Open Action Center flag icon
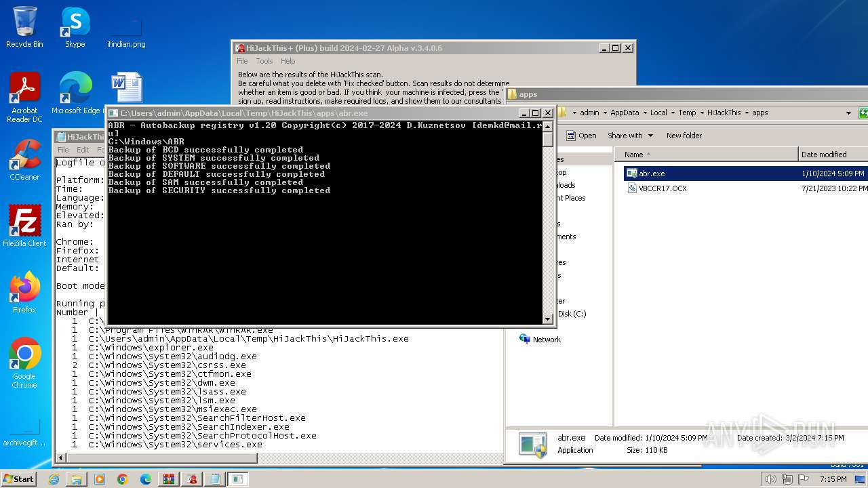Screen dimensions: 868x488 802,479
